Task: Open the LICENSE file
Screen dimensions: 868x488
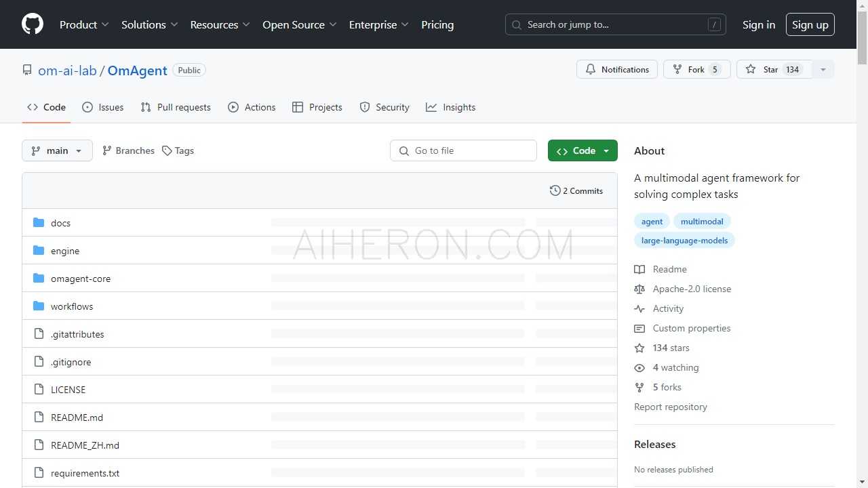Action: (x=68, y=390)
